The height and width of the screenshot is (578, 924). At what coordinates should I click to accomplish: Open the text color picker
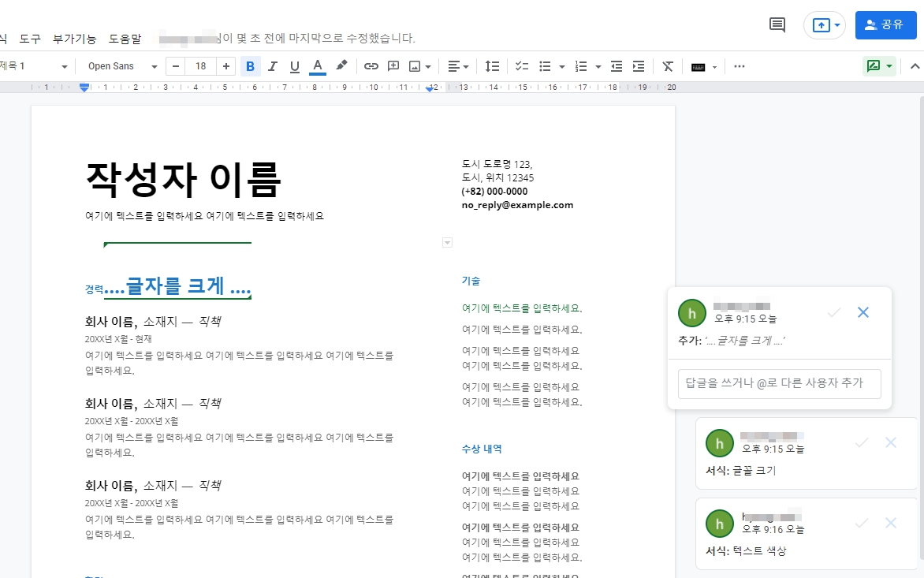click(x=316, y=66)
